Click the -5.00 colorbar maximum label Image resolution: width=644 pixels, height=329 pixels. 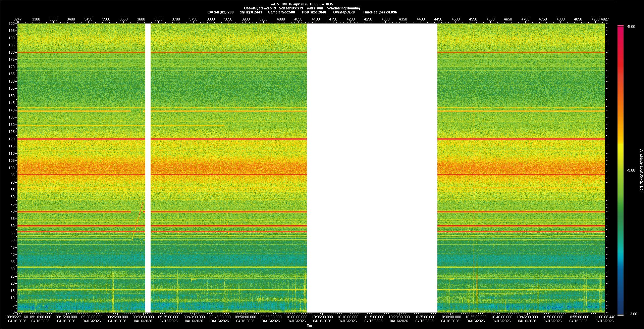point(631,27)
